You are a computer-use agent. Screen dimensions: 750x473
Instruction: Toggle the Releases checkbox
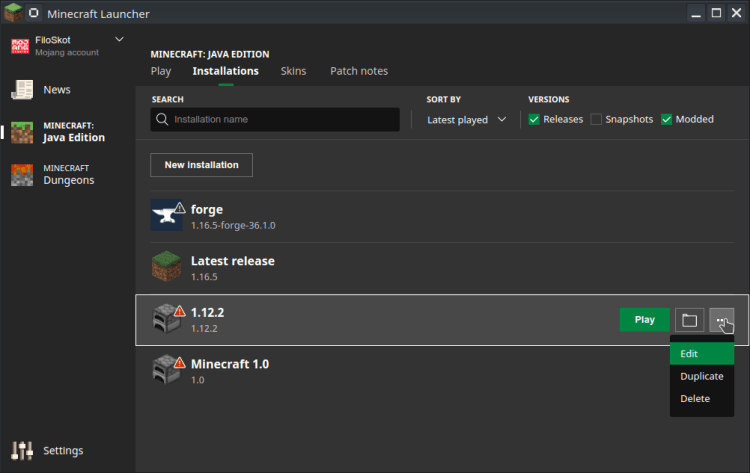pyautogui.click(x=534, y=119)
